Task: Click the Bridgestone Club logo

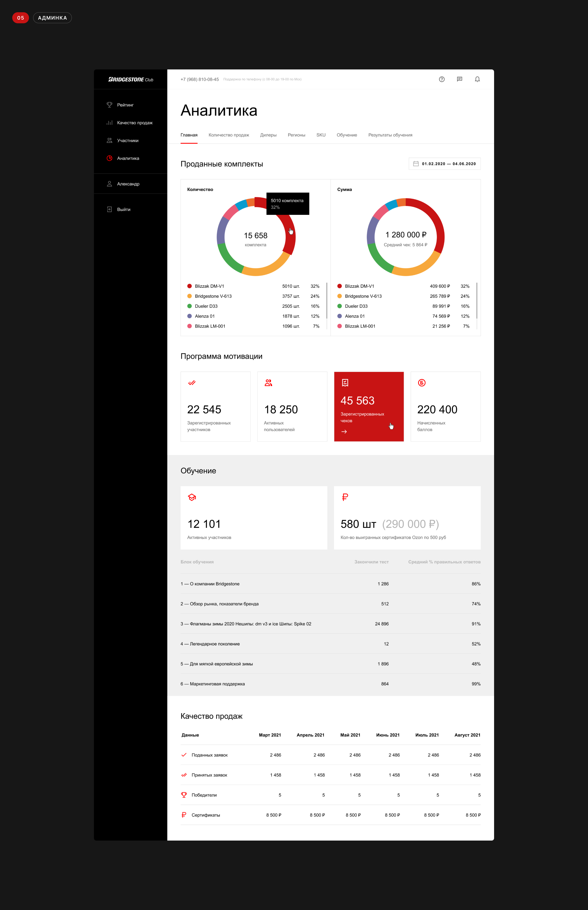Action: click(x=131, y=79)
